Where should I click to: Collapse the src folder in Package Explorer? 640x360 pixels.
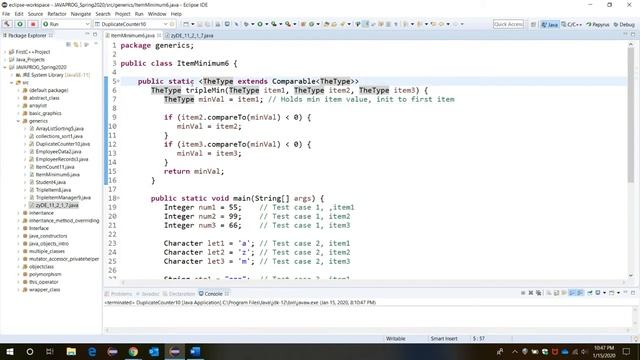pyautogui.click(x=11, y=82)
